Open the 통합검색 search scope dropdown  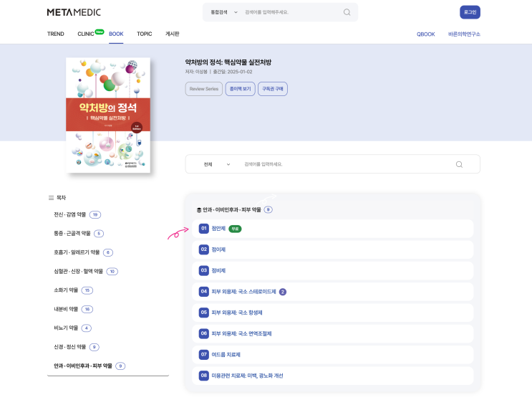[x=224, y=12]
